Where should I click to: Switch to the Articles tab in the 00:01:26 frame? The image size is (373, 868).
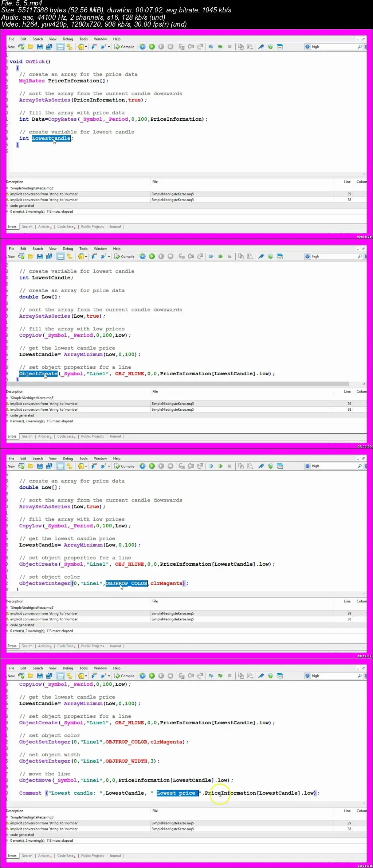45,227
